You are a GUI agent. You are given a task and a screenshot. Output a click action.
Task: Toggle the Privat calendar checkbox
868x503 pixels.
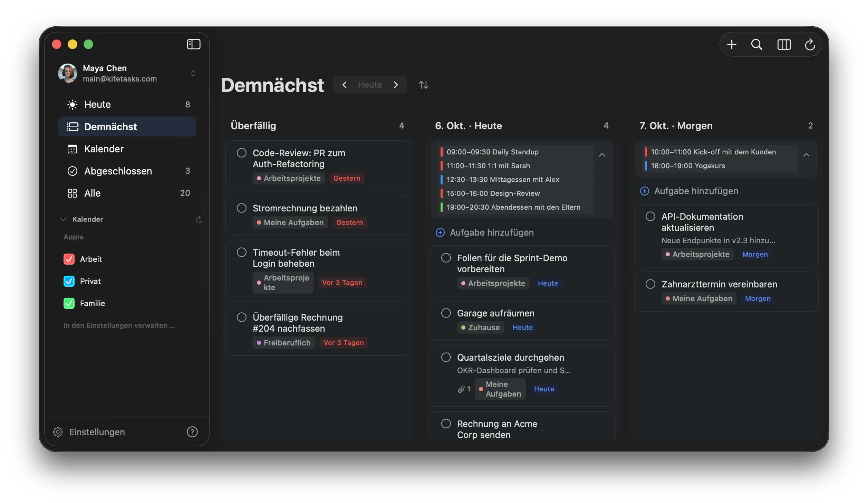(69, 281)
